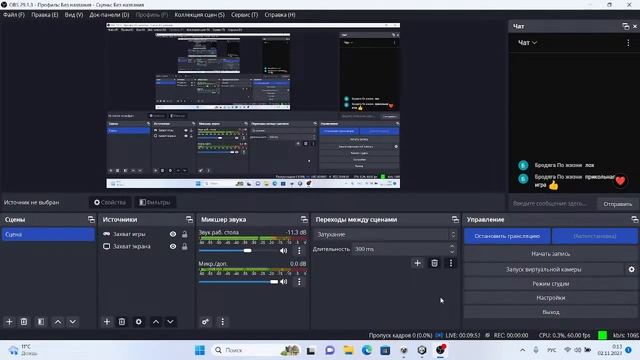Undock the Sources panel
Image resolution: width=640 pixels, height=360 pixels.
pos(189,220)
